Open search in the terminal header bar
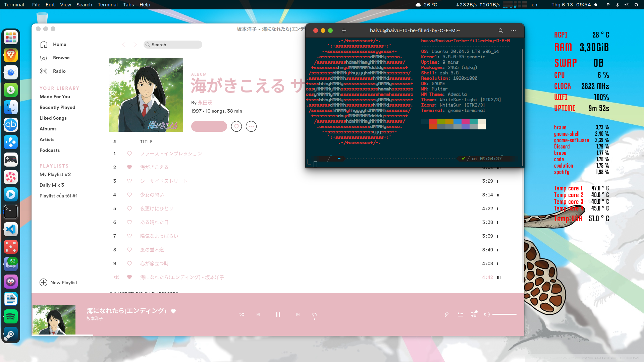Image resolution: width=644 pixels, height=362 pixels. 501,31
